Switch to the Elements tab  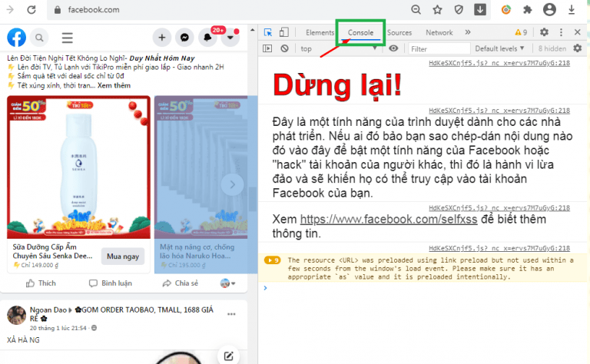(x=320, y=33)
